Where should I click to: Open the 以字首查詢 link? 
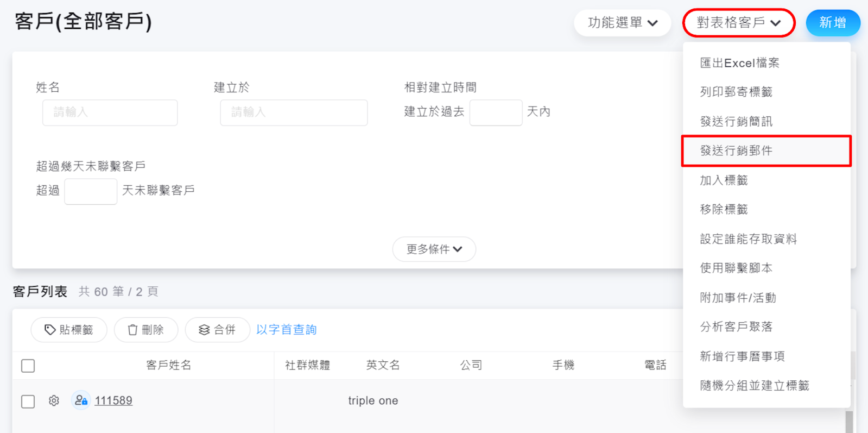286,330
